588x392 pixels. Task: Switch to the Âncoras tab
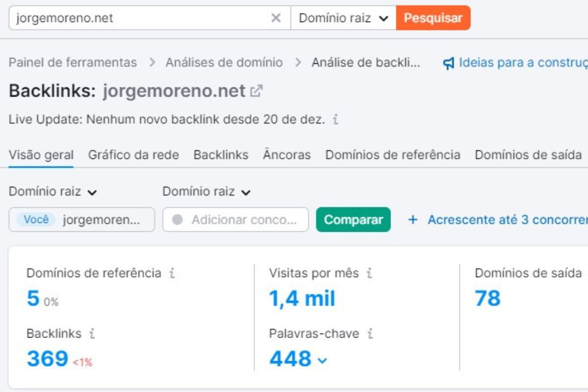[x=287, y=155]
